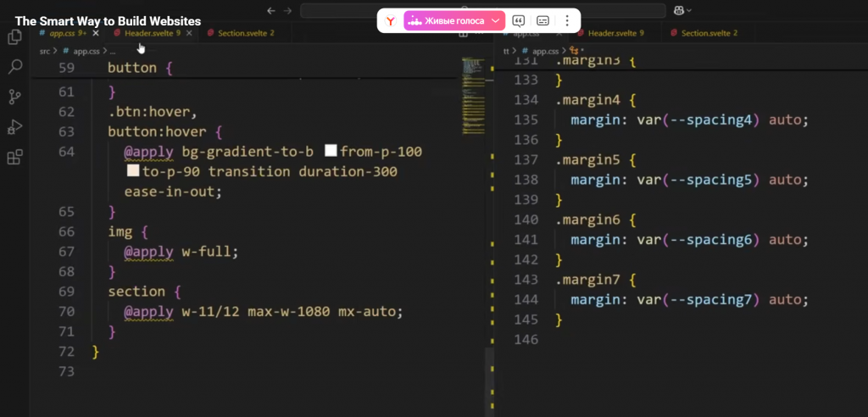Open the three-dot overlay menu
Viewport: 868px width, 417px height.
point(566,20)
